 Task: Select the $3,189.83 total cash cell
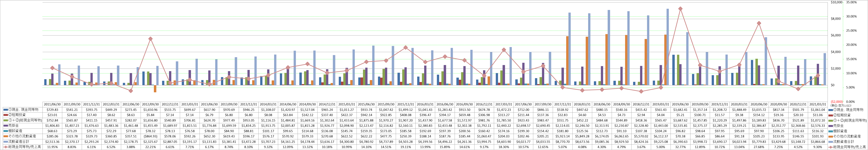click(759, 120)
